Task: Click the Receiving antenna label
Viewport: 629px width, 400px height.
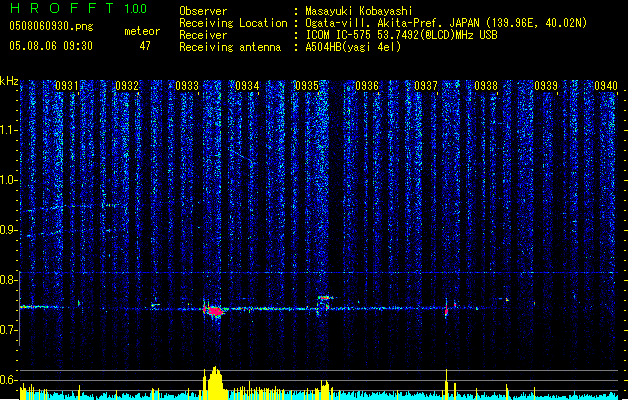Action: pyautogui.click(x=230, y=47)
